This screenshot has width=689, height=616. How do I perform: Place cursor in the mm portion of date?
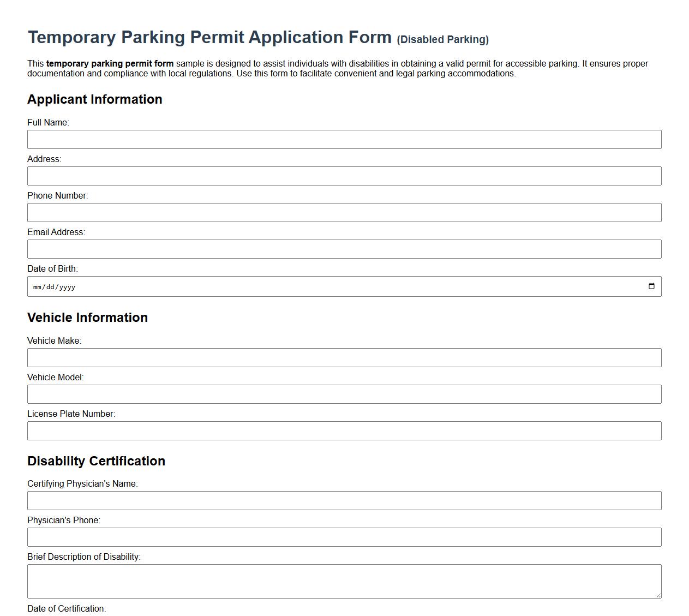click(x=38, y=286)
